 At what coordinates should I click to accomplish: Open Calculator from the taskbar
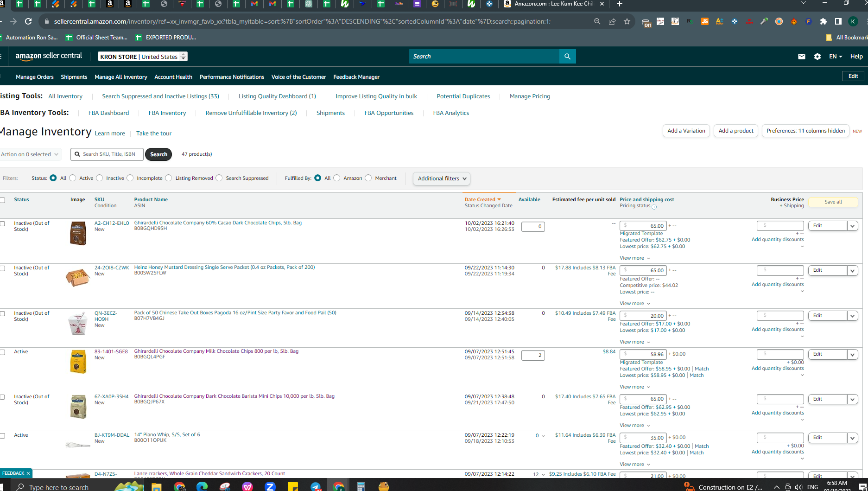[361, 486]
